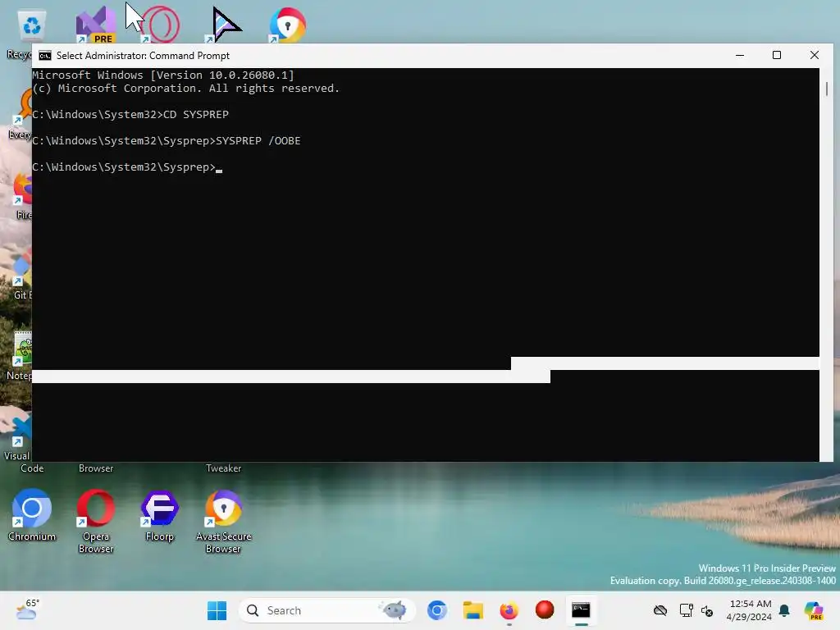Click the Firefox desktop shortcut behind the window
840x630 pixels.
coord(22,196)
